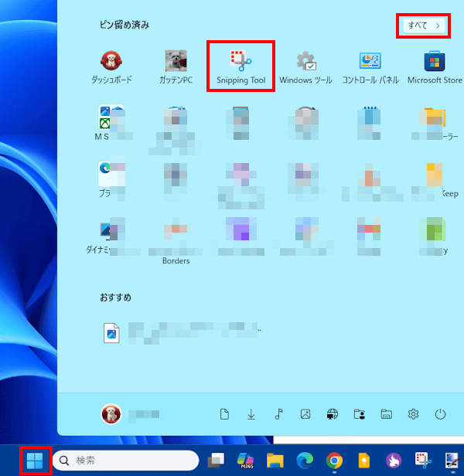
Task: Open Windows ツール from pinned apps
Action: 305,66
